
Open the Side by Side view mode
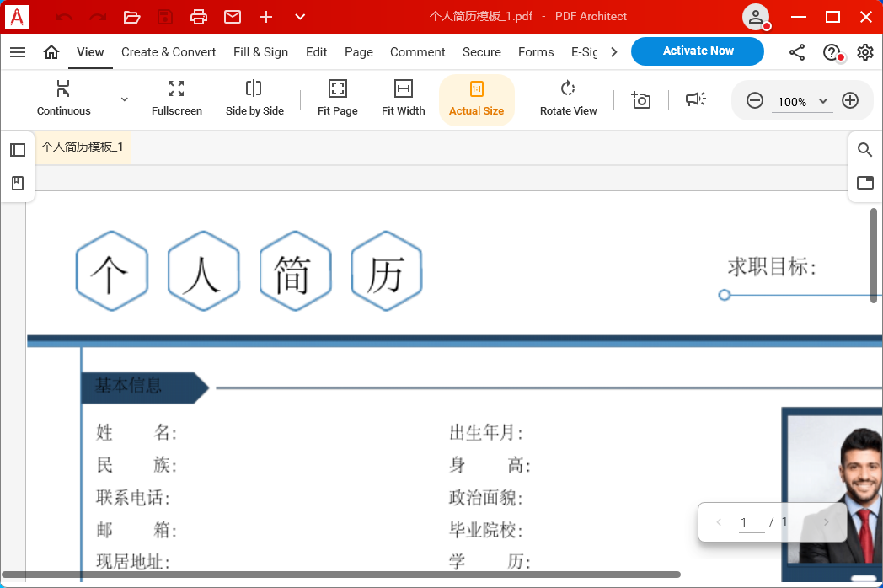pos(254,99)
